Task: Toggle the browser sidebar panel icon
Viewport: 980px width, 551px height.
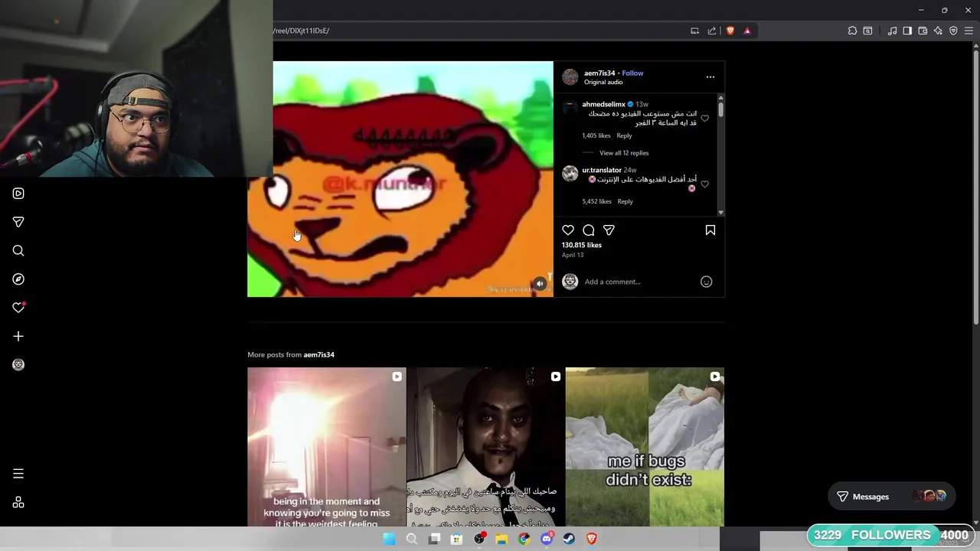Action: (907, 31)
